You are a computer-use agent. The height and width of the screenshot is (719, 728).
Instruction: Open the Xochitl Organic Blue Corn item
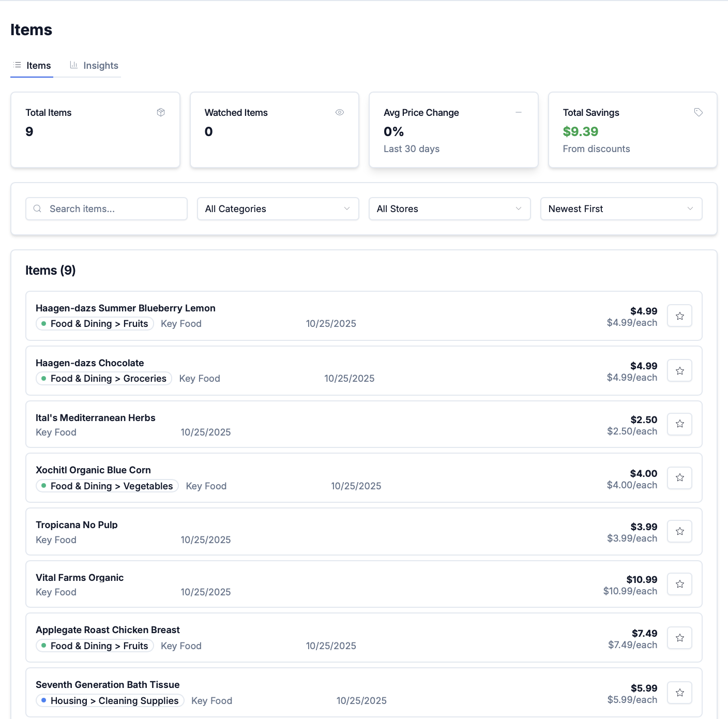(93, 470)
